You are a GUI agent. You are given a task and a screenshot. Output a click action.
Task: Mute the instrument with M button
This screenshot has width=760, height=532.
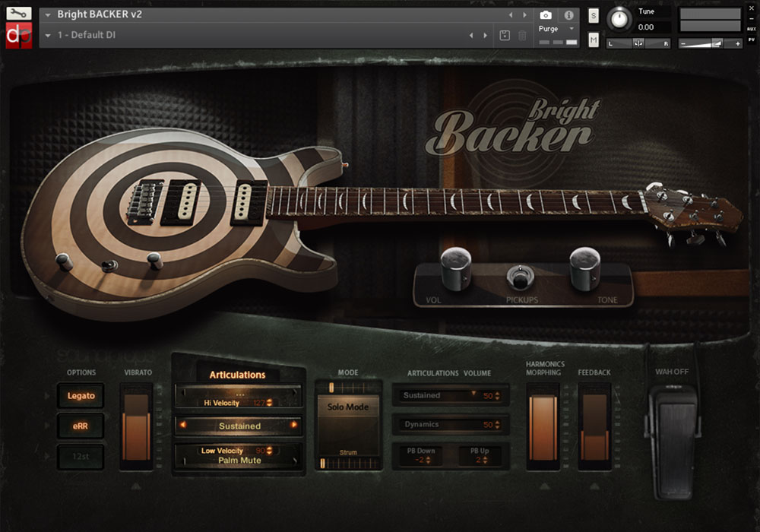(x=594, y=40)
